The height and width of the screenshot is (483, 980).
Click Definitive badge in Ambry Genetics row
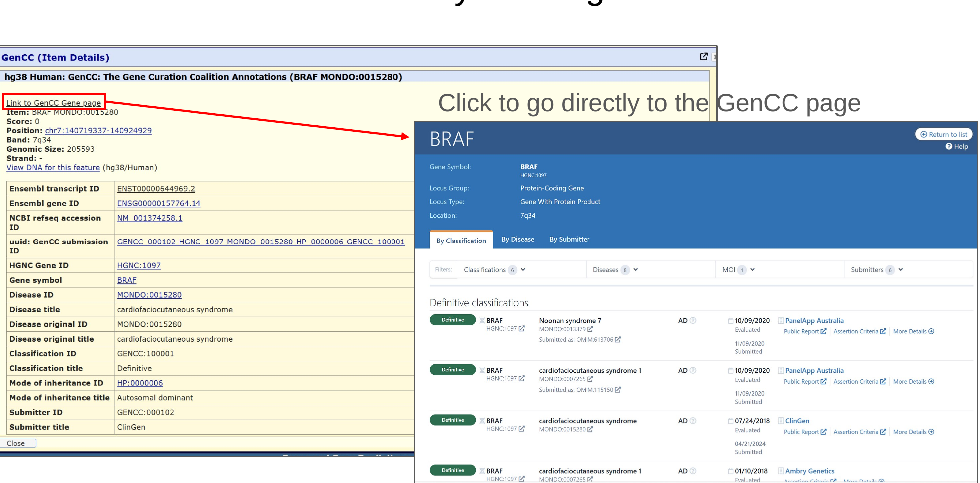(453, 470)
